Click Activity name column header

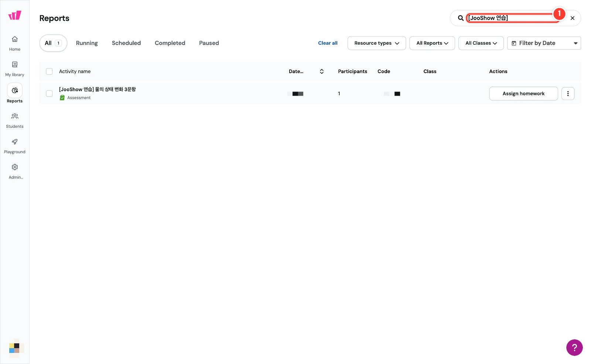click(75, 72)
